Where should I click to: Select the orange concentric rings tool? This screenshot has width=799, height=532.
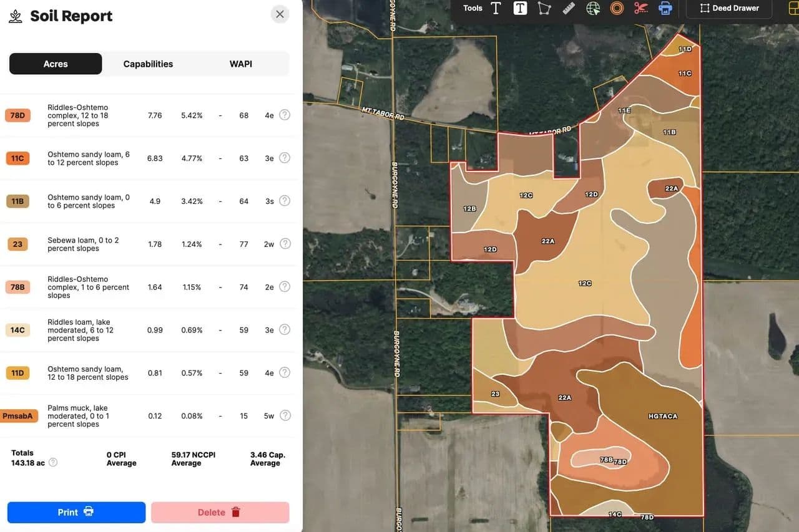point(617,8)
